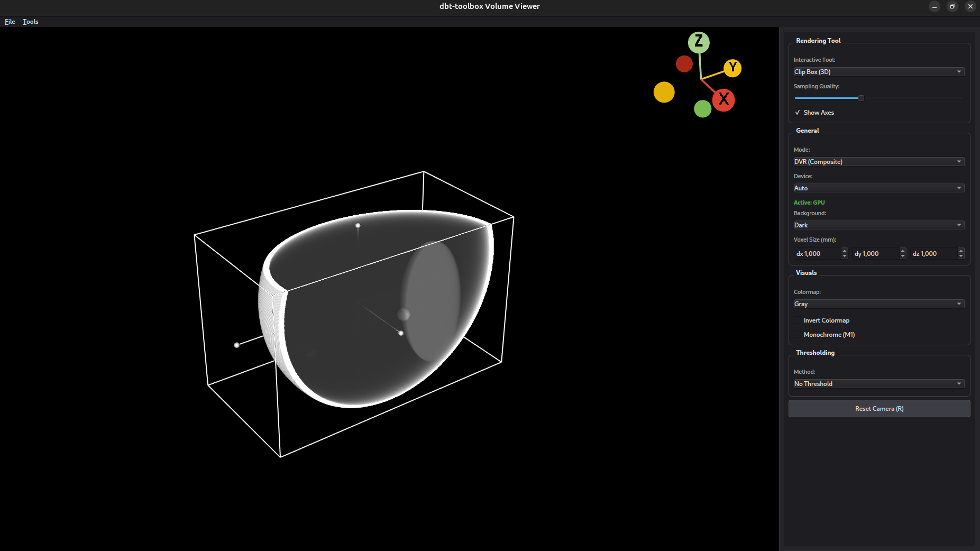Open the Background dropdown set to Dark

(x=878, y=225)
